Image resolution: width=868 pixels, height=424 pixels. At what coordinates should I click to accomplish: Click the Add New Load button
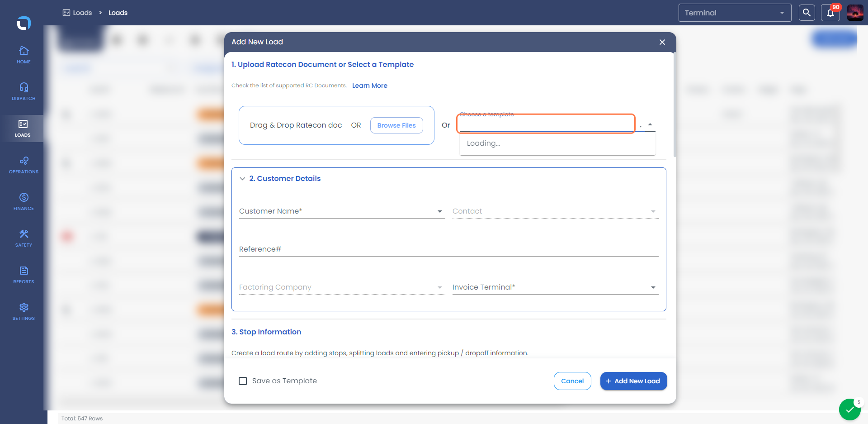[x=633, y=381]
